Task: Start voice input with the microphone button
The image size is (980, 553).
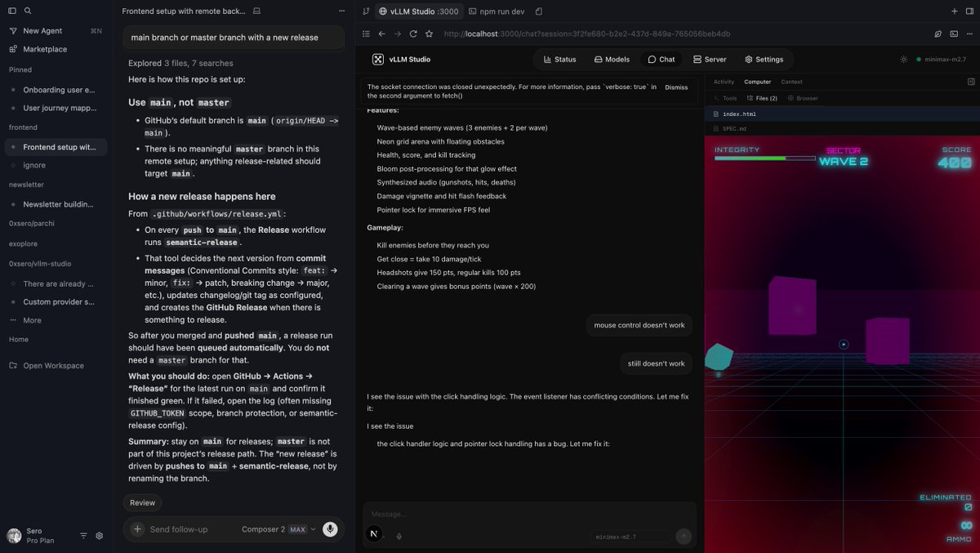Action: [x=330, y=529]
